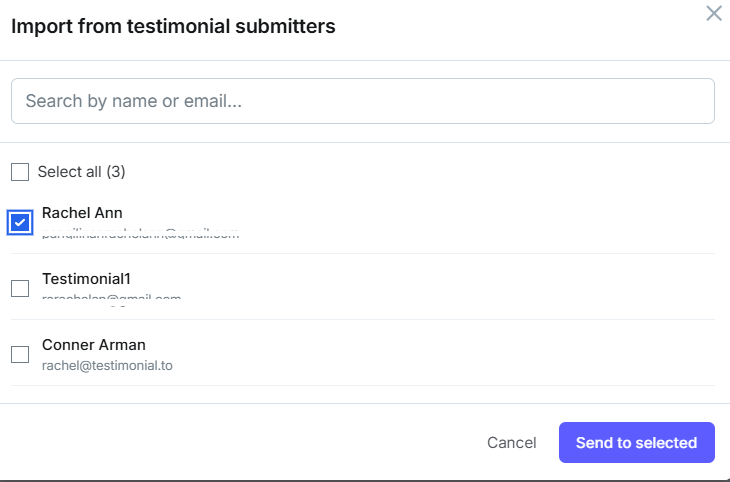This screenshot has width=730, height=482.
Task: Click the rachel@testimonial.to email text
Action: coord(107,366)
